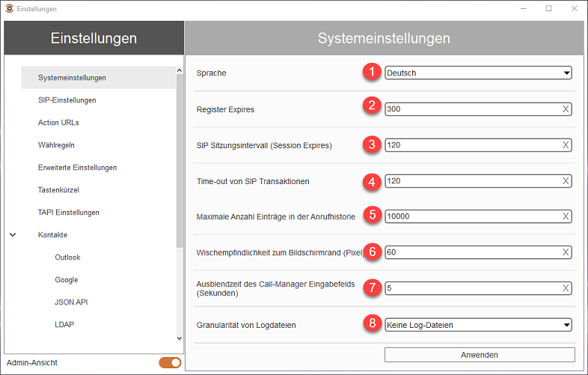
Task: Maximize the Einstellungen window
Action: coord(548,8)
